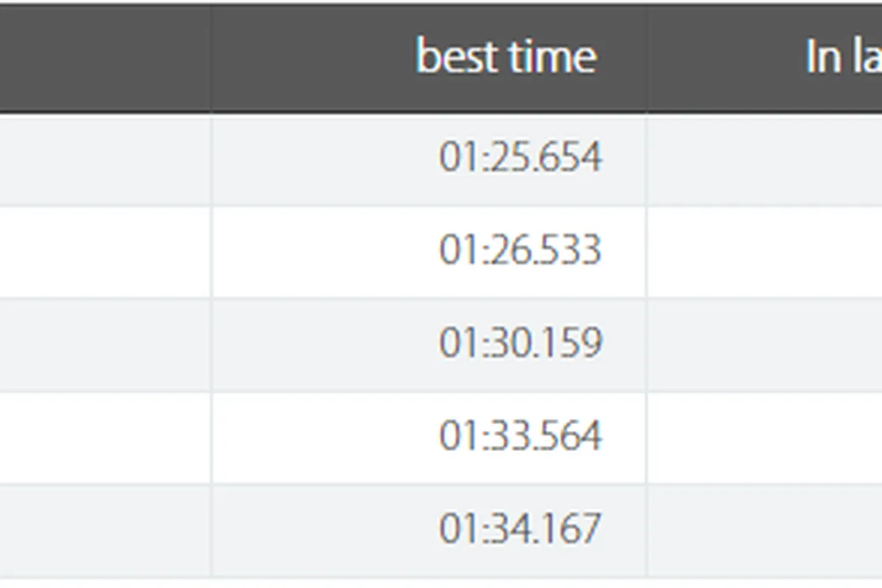Click the empty cell left of 01:30.159

(x=105, y=344)
